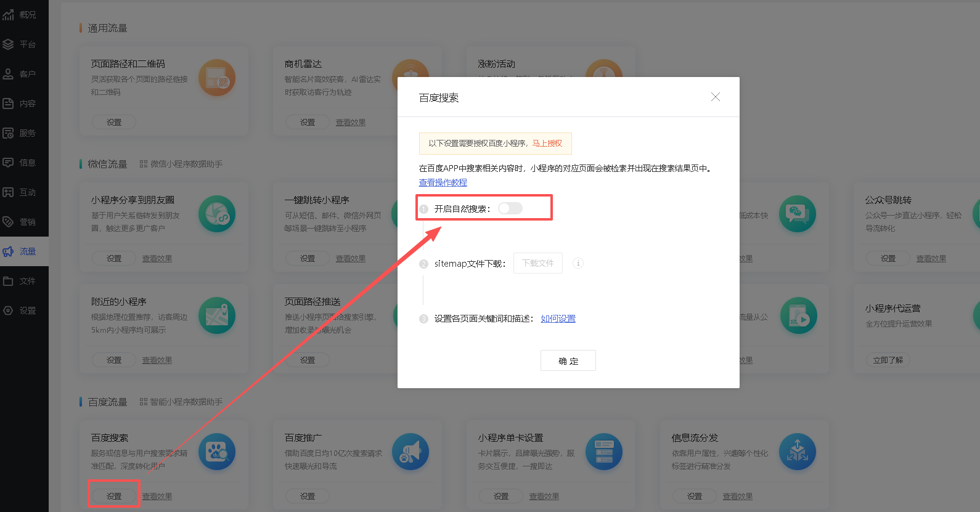Screen dimensions: 980x512
Task: Click 设置 under 一键跳转小程序
Action: click(x=308, y=258)
